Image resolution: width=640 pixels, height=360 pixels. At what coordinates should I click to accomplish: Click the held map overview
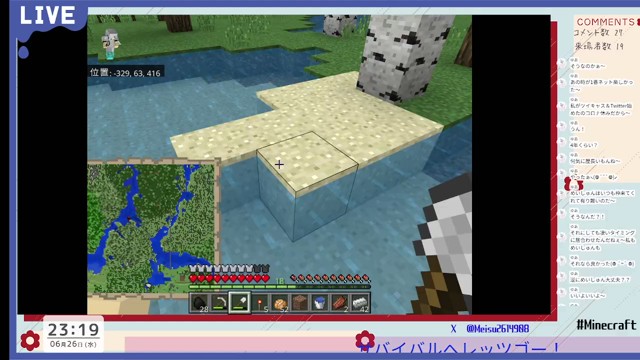click(152, 229)
